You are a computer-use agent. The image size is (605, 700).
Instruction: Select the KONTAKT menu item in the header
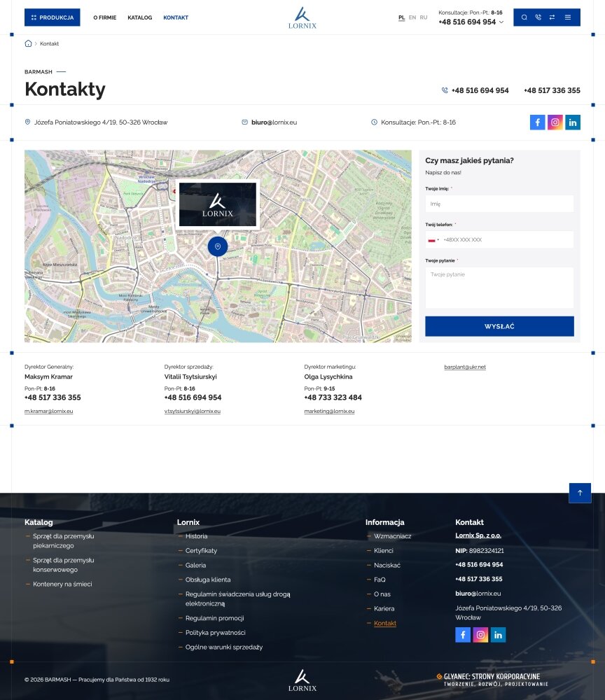[176, 18]
